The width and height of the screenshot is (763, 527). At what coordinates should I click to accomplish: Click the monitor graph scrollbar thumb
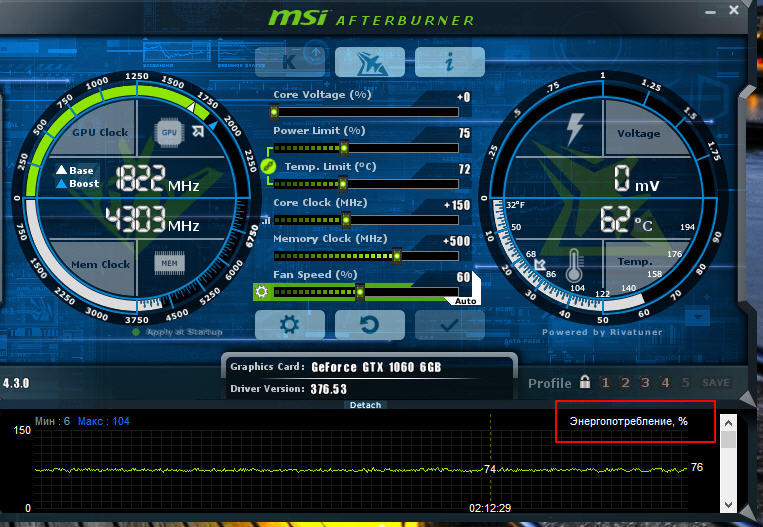click(x=728, y=440)
